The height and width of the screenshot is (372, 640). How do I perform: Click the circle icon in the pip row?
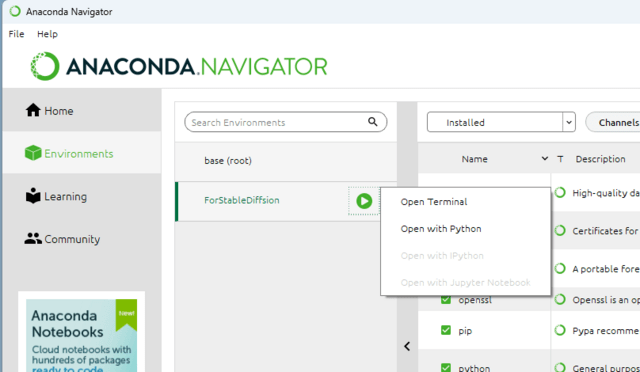tap(560, 330)
